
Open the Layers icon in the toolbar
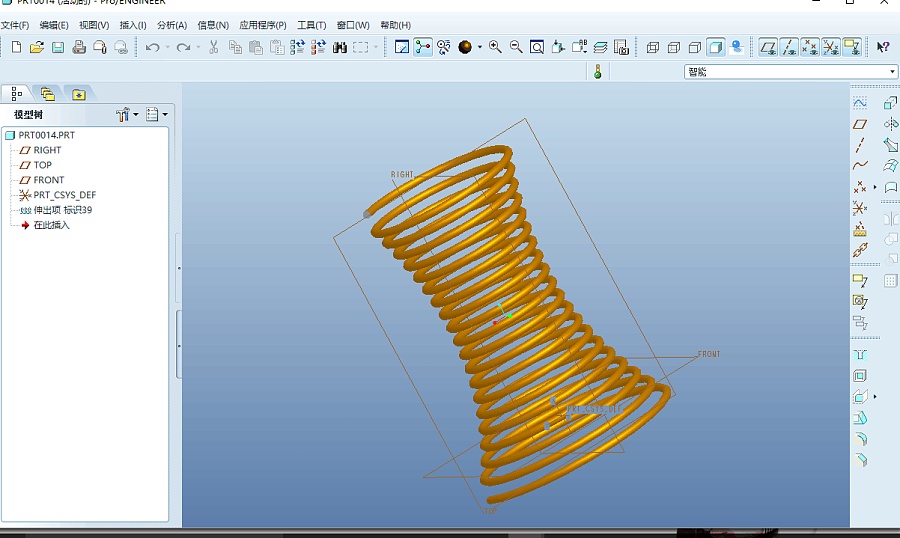click(x=600, y=47)
